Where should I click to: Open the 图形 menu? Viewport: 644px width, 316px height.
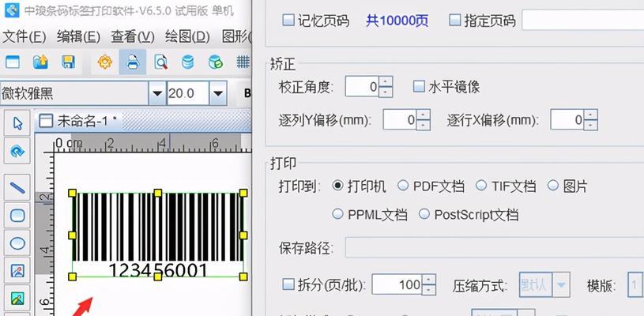tap(236, 37)
